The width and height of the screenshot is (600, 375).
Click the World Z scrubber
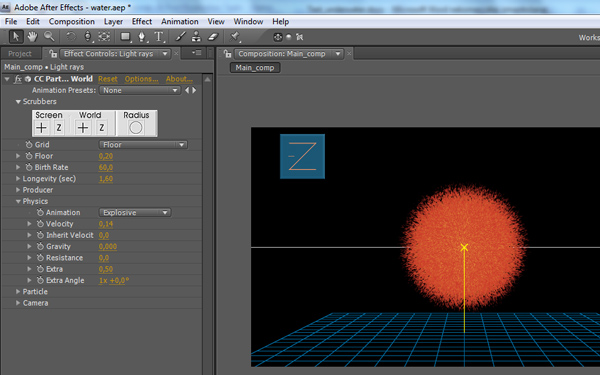point(101,128)
